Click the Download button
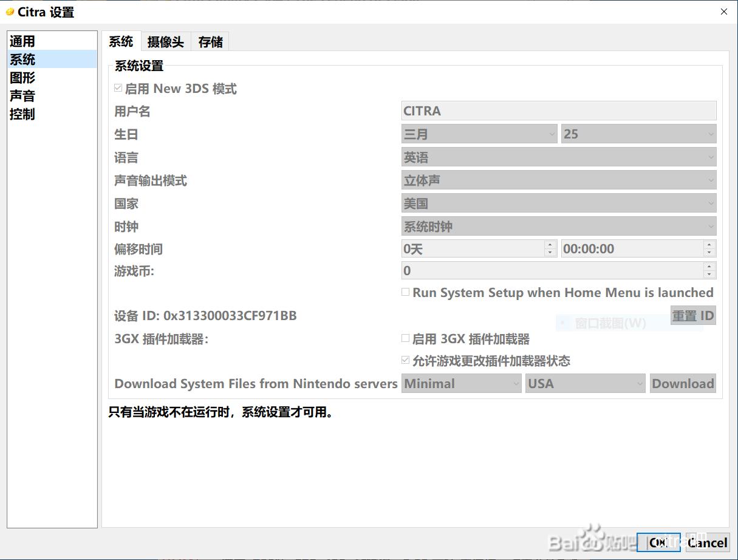738x560 pixels. tap(683, 383)
